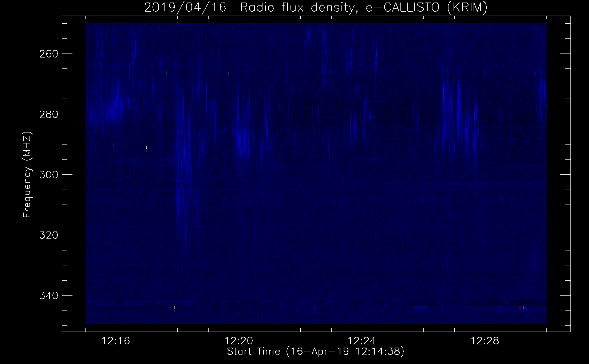Click the 'Start Time (16-Apr-19 12:14:38)' axis label
589x364 pixels.
pyautogui.click(x=316, y=351)
